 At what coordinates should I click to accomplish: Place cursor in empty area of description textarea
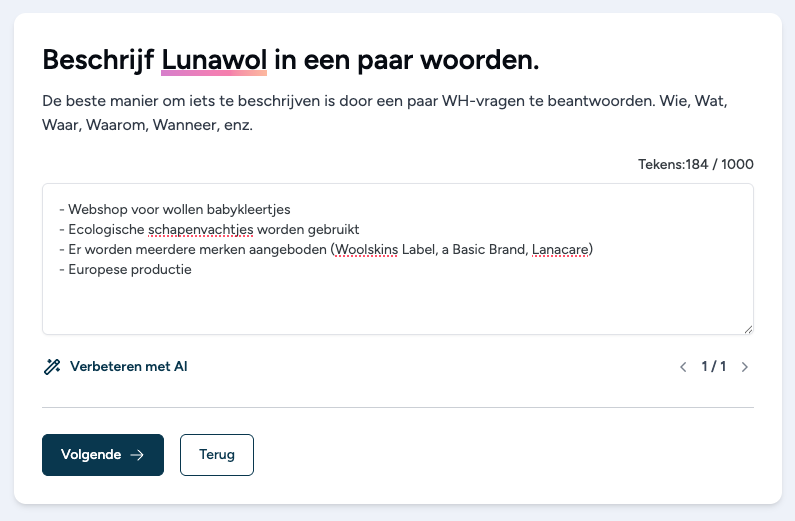tap(398, 304)
